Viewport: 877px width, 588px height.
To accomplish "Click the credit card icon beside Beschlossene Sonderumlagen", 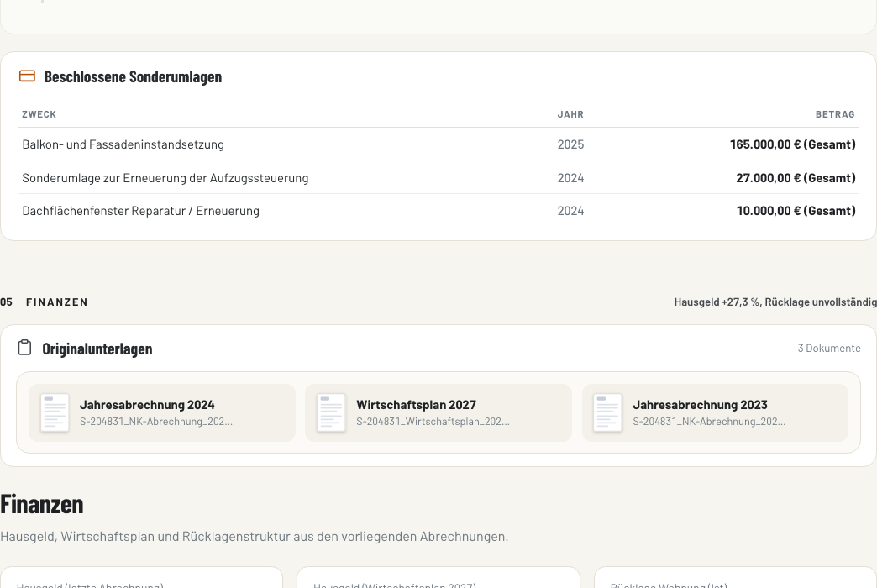I will pos(27,76).
